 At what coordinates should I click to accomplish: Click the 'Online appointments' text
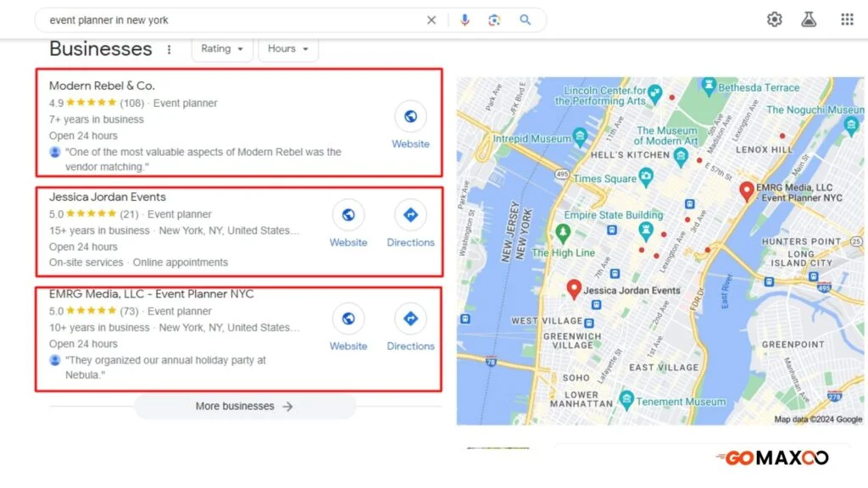(x=180, y=263)
